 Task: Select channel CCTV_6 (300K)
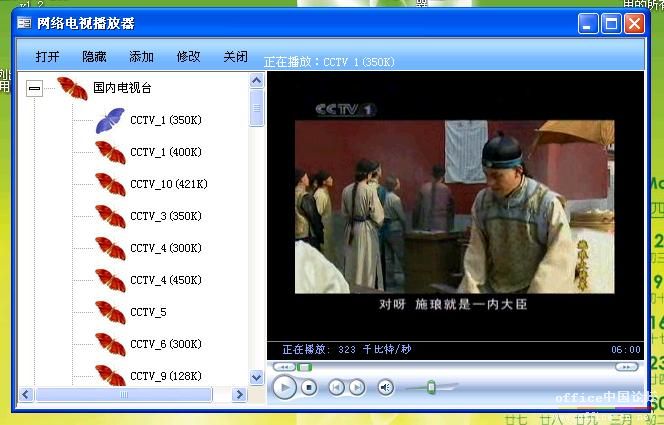pos(166,344)
